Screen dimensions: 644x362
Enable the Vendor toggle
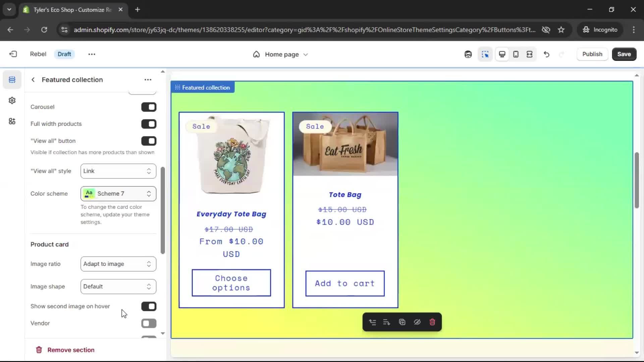[x=149, y=323]
